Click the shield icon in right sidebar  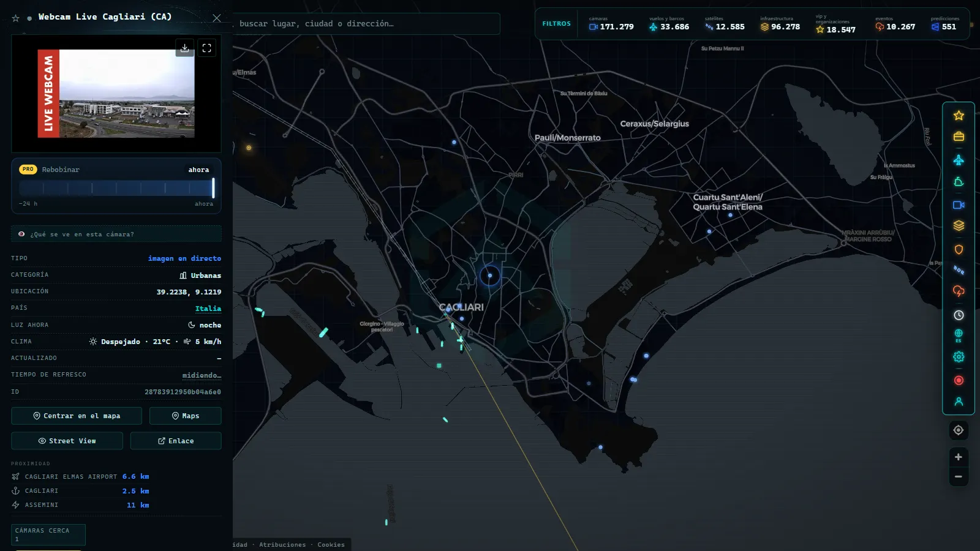(959, 249)
